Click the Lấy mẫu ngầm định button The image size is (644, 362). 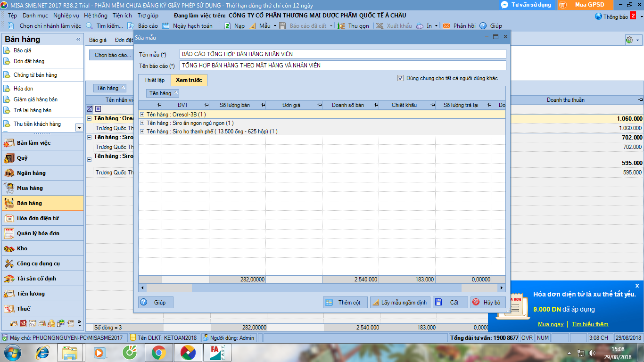pos(400,303)
